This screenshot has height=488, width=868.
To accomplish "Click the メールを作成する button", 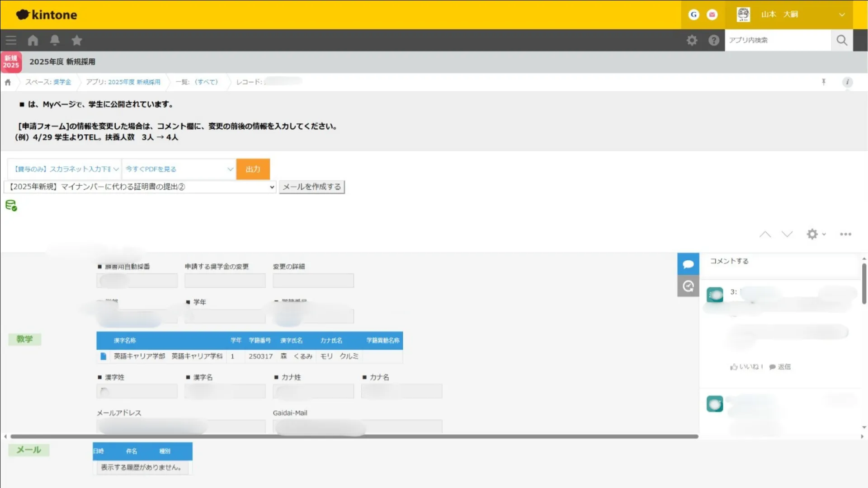I will pyautogui.click(x=311, y=187).
